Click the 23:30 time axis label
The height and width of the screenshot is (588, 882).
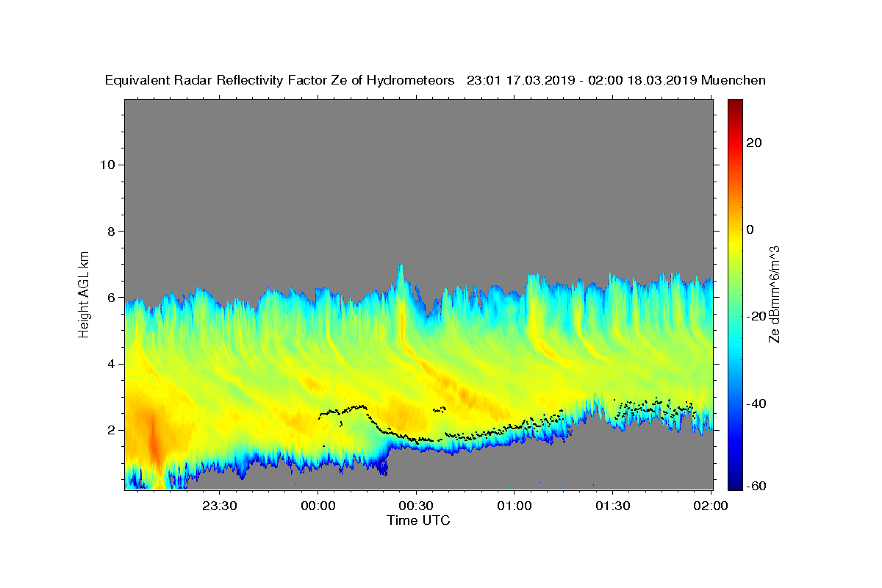coord(219,506)
